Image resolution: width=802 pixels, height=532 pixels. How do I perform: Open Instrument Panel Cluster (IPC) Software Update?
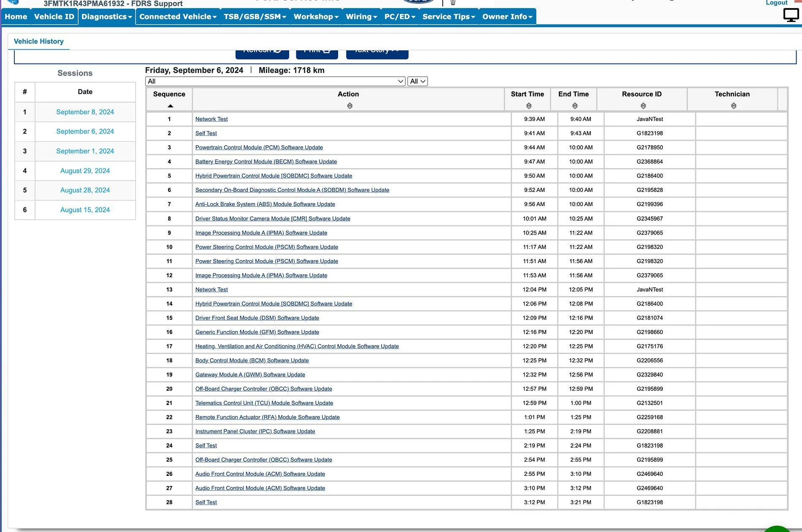[255, 432]
